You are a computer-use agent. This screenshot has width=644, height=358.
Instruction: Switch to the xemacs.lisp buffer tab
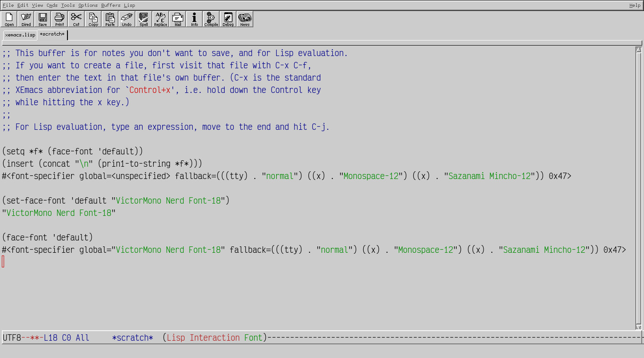click(x=20, y=35)
